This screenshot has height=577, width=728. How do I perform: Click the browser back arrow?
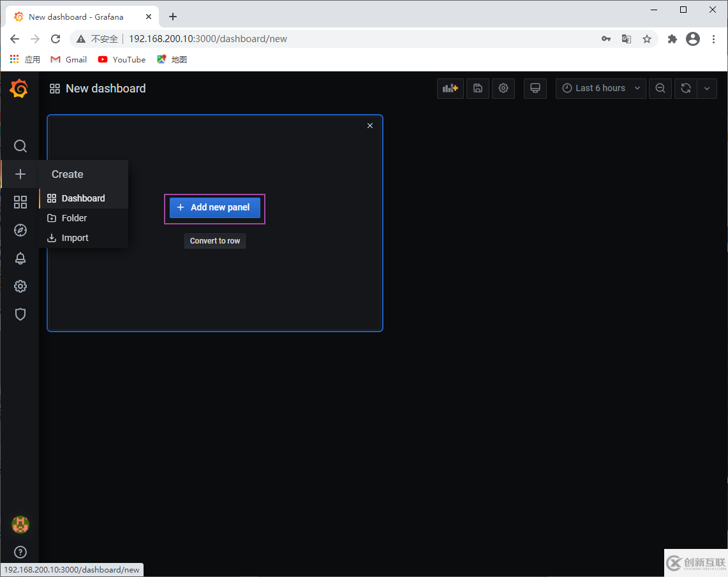(x=15, y=39)
